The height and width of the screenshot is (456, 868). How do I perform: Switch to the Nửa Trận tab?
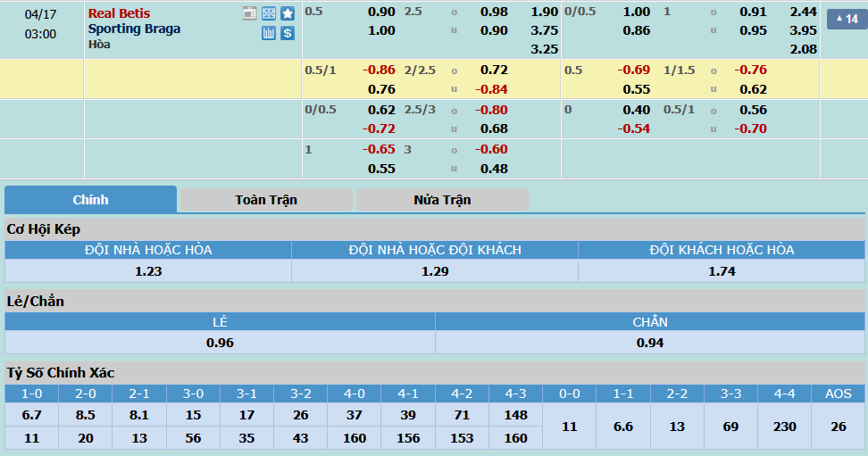(x=442, y=200)
